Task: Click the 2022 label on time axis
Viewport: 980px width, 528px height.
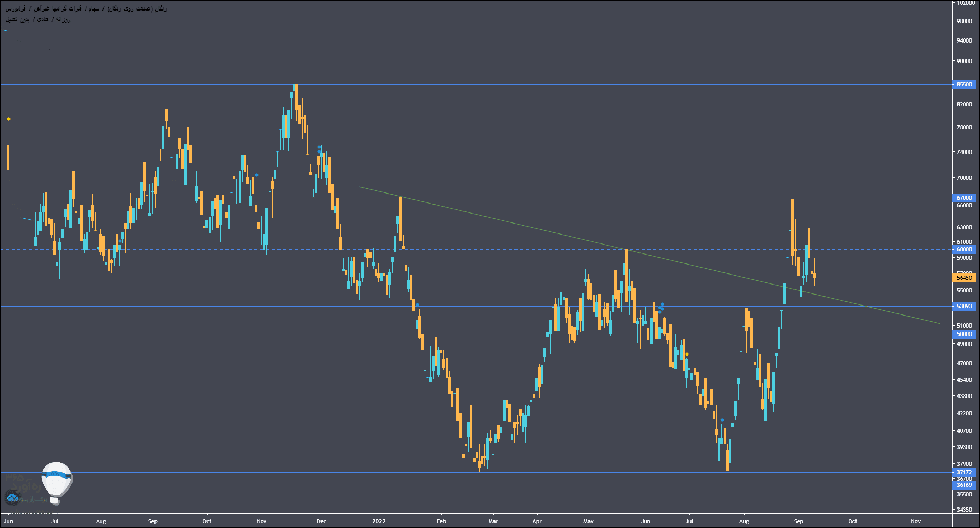Action: pyautogui.click(x=378, y=522)
